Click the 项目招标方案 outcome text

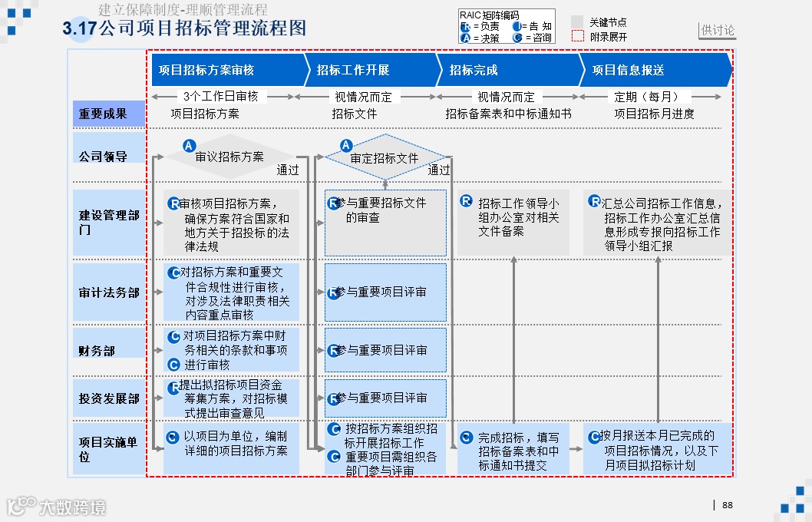[205, 114]
